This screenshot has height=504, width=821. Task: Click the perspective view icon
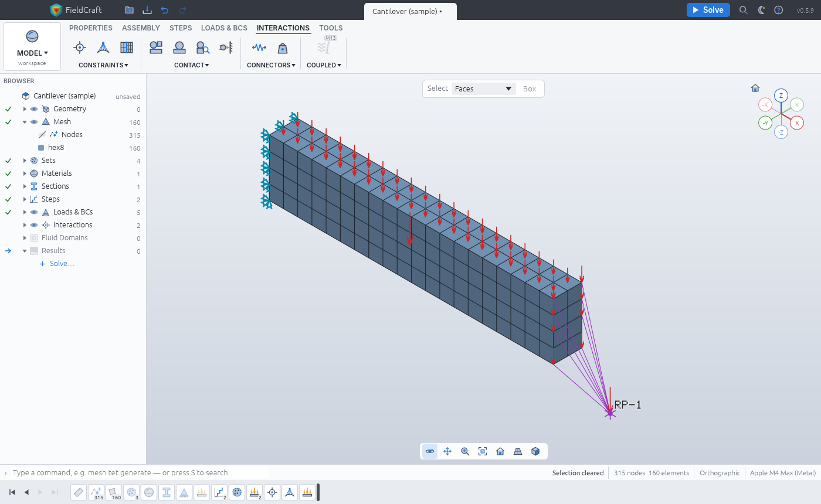pos(518,451)
